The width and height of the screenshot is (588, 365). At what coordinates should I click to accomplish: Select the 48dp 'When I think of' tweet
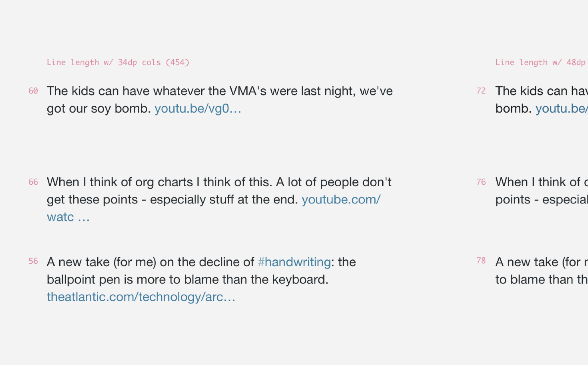coord(541,182)
